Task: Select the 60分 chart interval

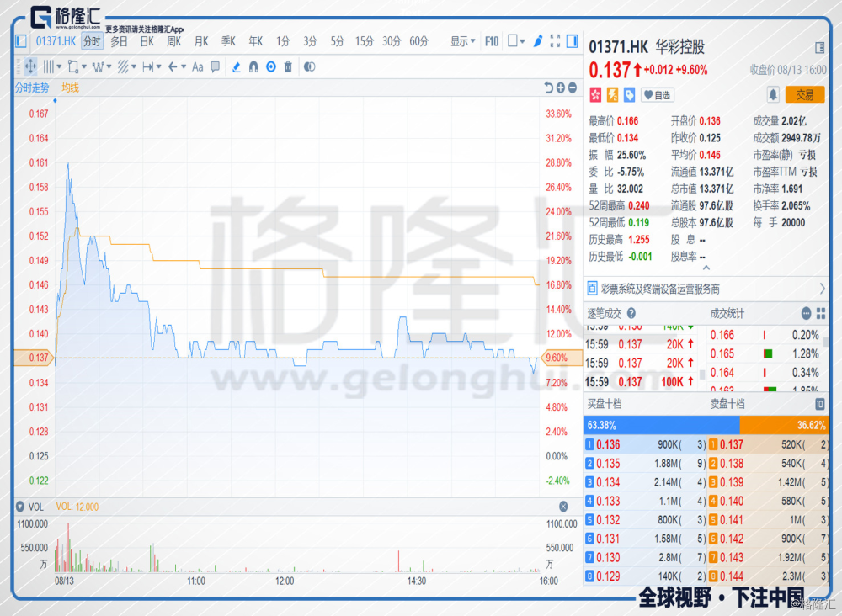Action: [x=418, y=40]
